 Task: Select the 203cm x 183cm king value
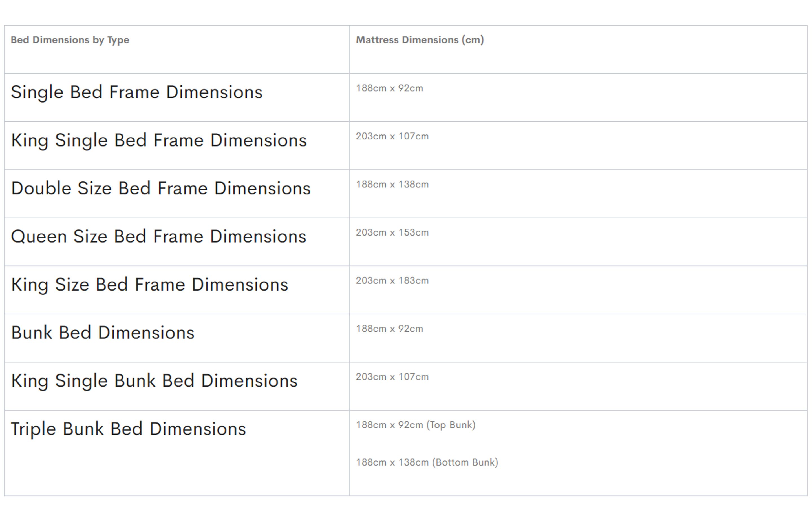click(x=392, y=281)
